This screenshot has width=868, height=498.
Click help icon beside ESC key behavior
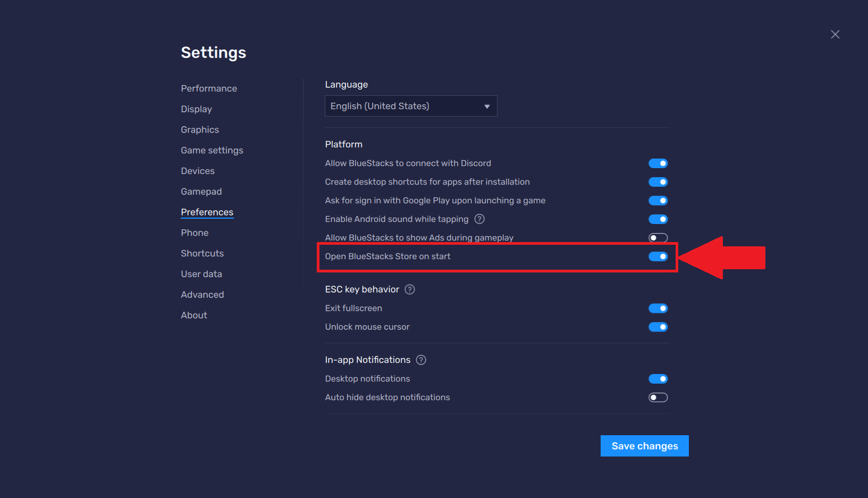[x=410, y=289]
